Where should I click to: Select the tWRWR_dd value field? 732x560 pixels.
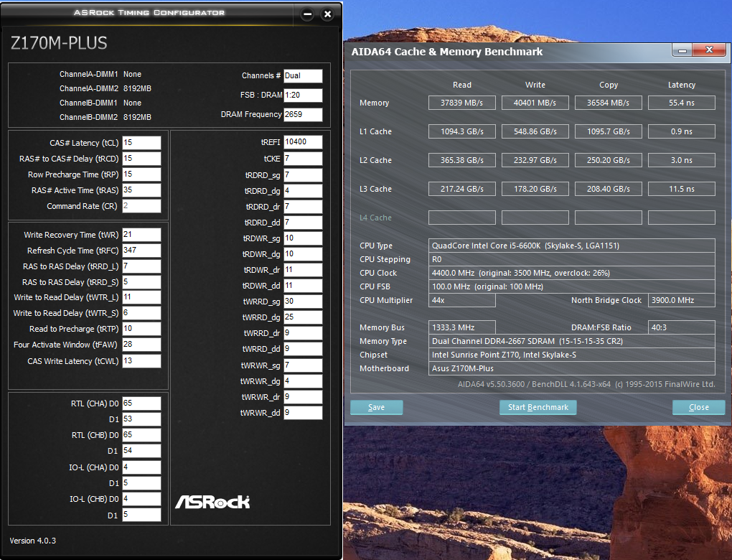click(x=303, y=413)
